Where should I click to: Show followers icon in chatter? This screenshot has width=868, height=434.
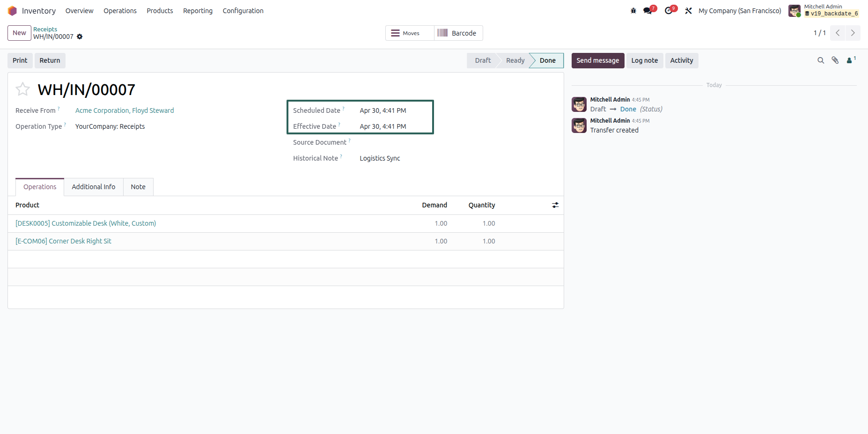coord(851,60)
